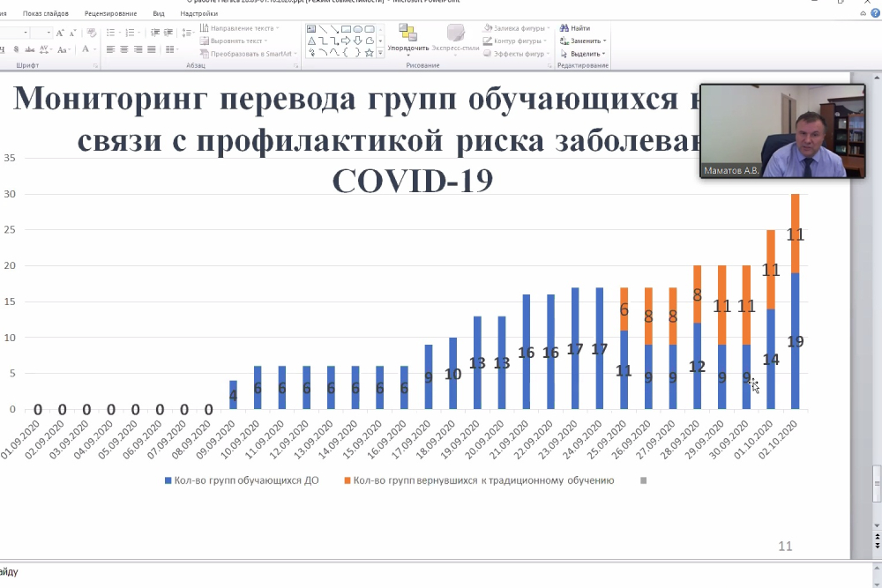Open the Select (Выделить) dropdown
882x588 pixels.
coord(586,53)
